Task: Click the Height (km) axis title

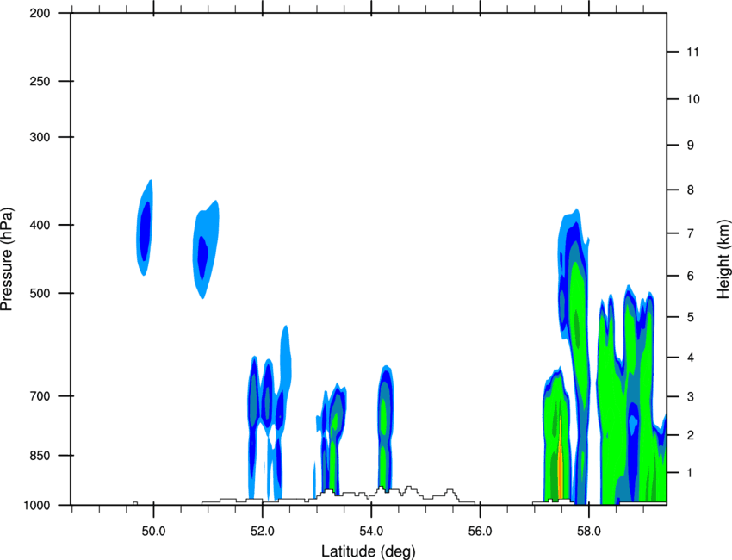Action: click(723, 258)
